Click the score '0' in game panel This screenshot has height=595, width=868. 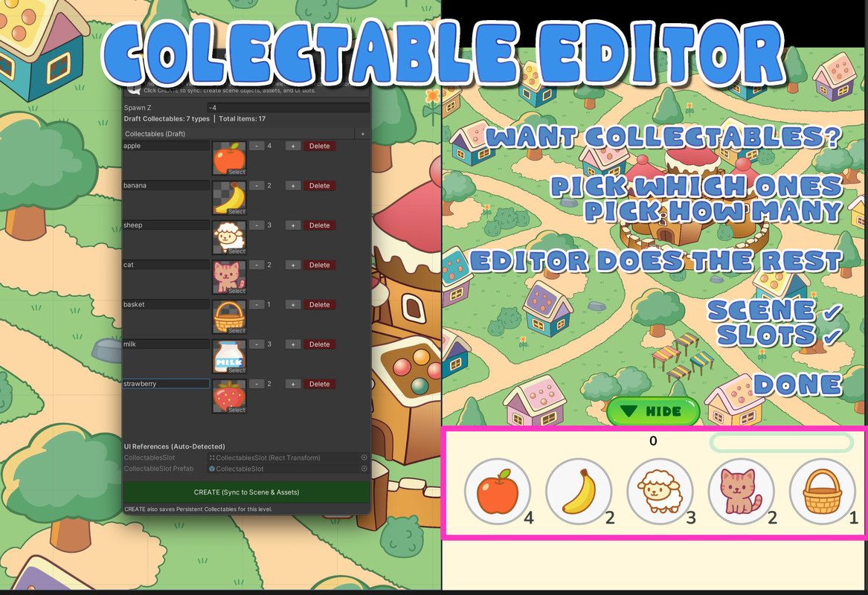(653, 441)
